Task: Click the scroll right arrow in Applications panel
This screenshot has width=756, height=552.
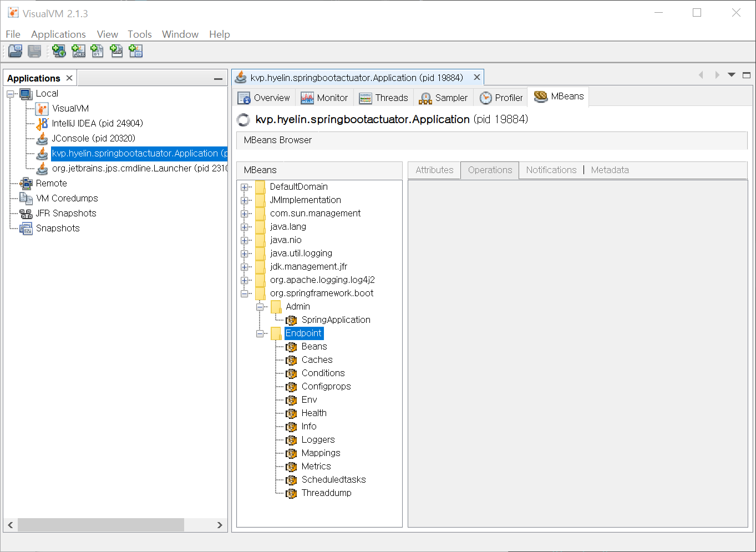Action: 220,525
